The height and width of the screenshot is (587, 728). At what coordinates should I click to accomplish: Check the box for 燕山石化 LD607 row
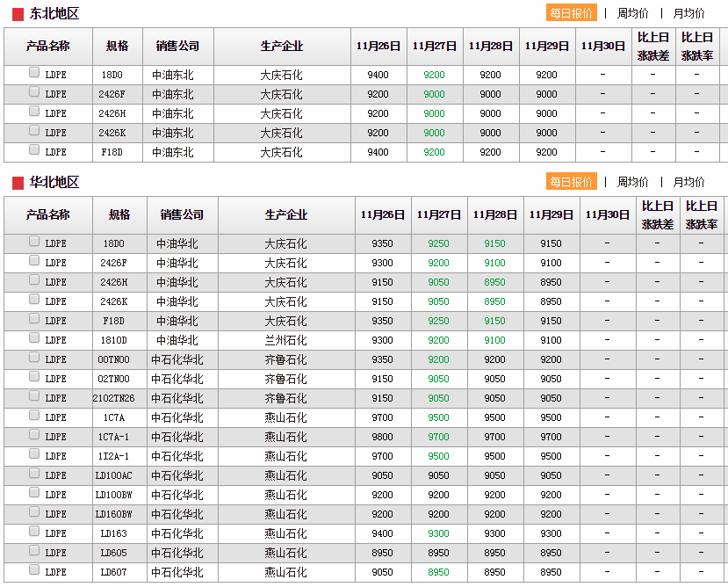(34, 570)
